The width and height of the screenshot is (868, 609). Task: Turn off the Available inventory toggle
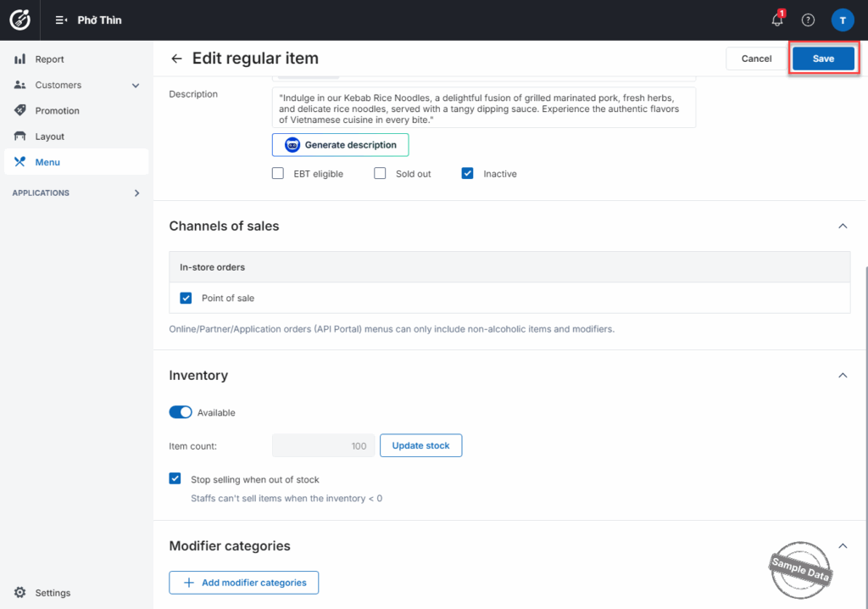(181, 412)
